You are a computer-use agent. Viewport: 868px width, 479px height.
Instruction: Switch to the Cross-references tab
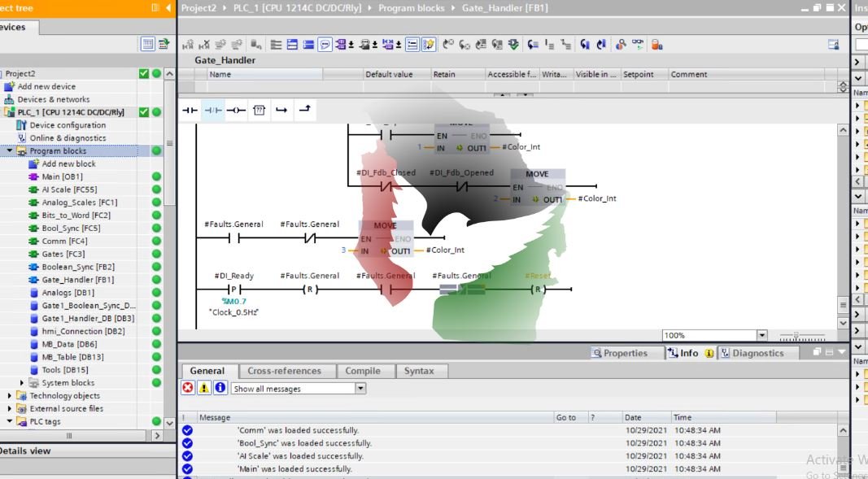(x=284, y=371)
